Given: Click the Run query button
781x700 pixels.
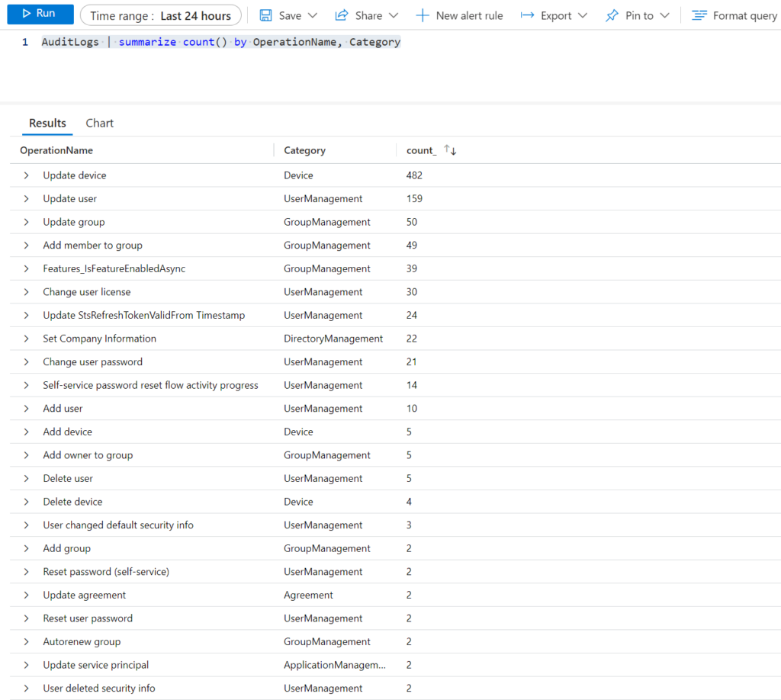Looking at the screenshot, I should click(40, 14).
